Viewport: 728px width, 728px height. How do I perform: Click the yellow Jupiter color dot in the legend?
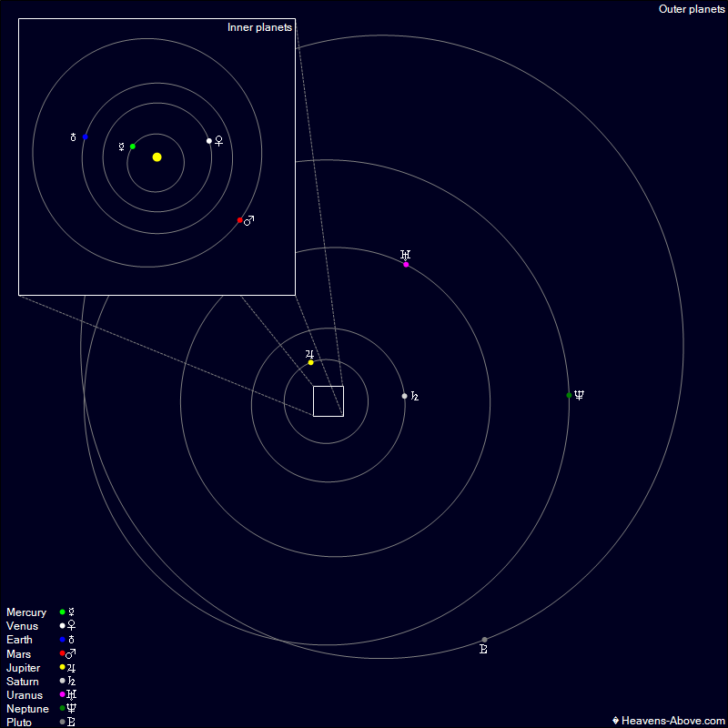60,667
